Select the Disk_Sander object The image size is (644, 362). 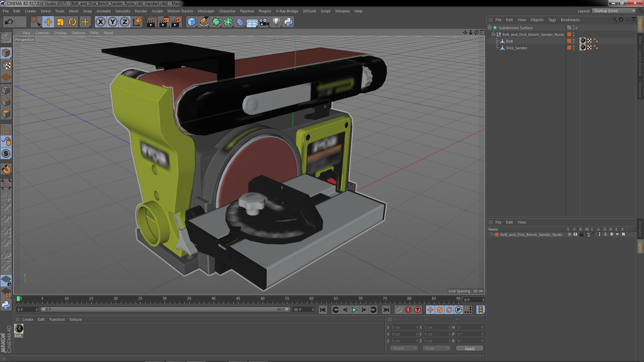tap(517, 48)
